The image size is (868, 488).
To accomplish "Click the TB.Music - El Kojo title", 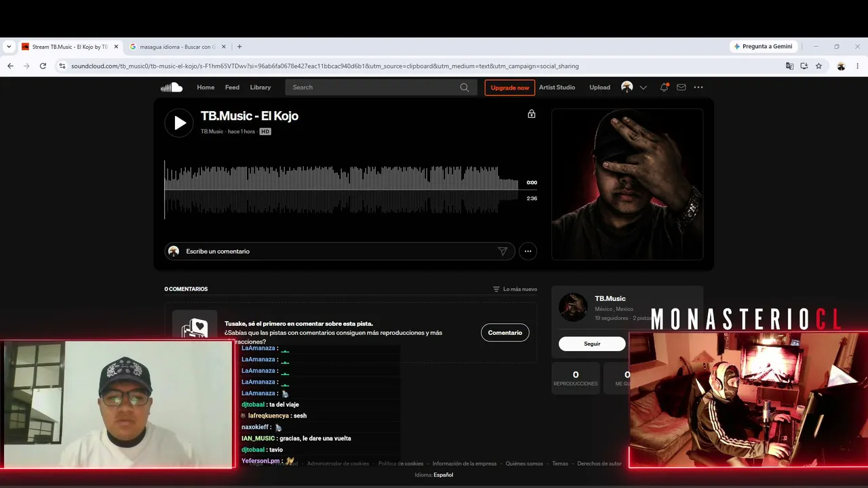I will (250, 116).
